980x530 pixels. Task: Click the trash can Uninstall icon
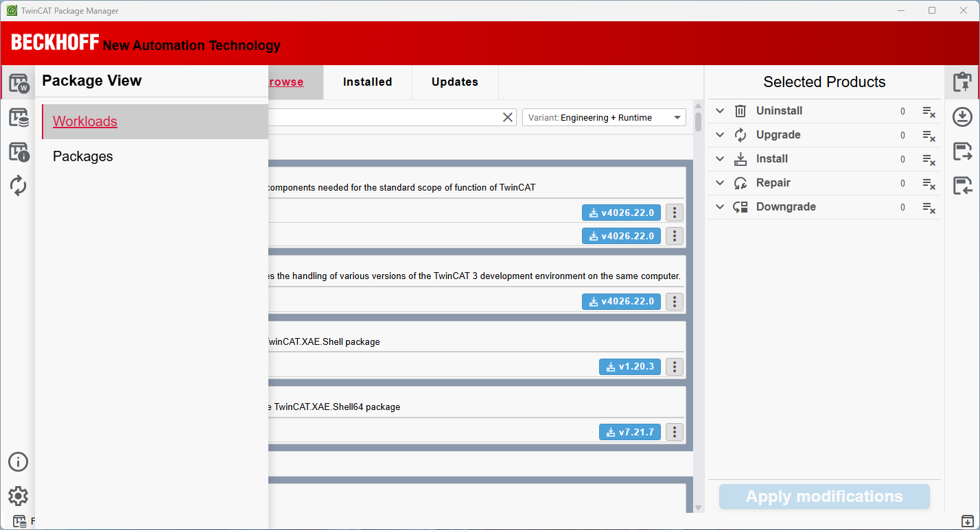pos(740,111)
